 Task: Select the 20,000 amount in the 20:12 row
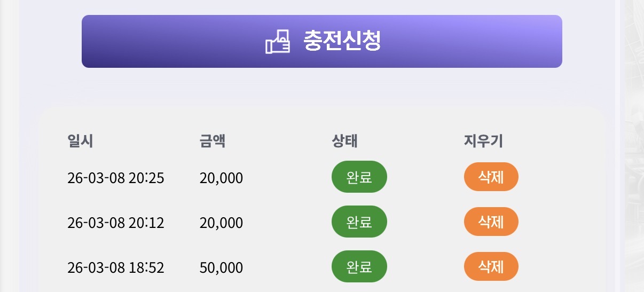(x=221, y=223)
